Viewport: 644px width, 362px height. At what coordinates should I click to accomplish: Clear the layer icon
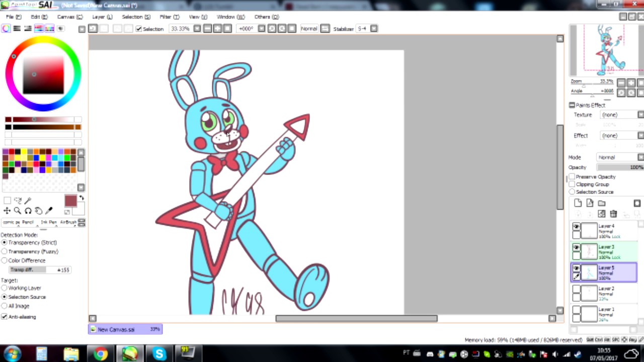tap(601, 214)
